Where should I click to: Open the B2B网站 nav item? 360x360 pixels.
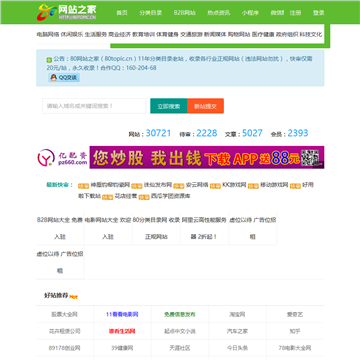pyautogui.click(x=185, y=13)
